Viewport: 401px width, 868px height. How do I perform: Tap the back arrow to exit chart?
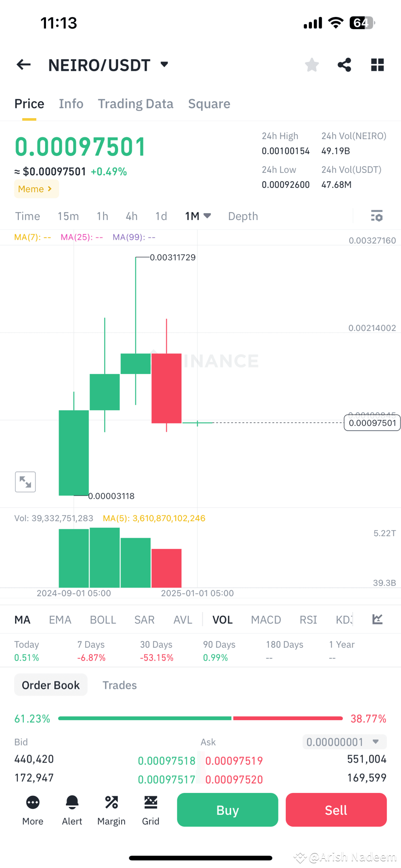[x=23, y=64]
